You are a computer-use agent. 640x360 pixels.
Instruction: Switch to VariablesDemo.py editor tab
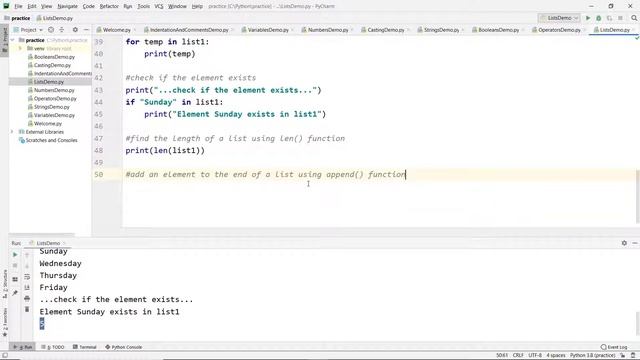pyautogui.click(x=268, y=30)
